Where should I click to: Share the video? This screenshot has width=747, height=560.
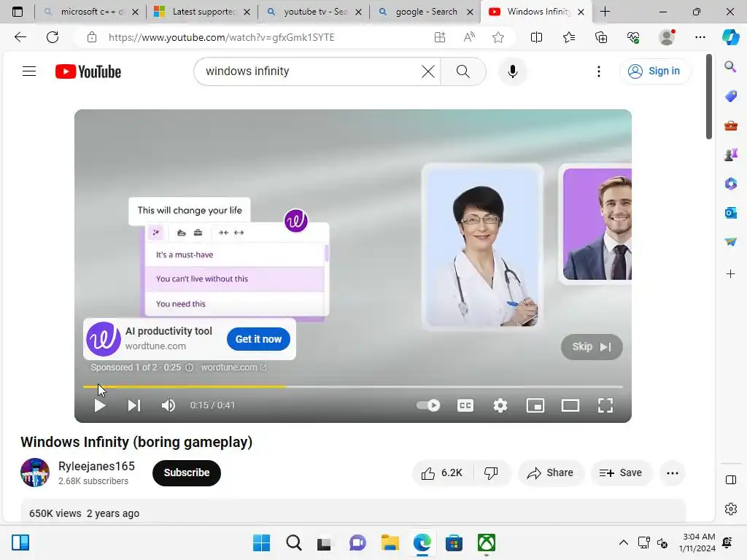point(551,472)
